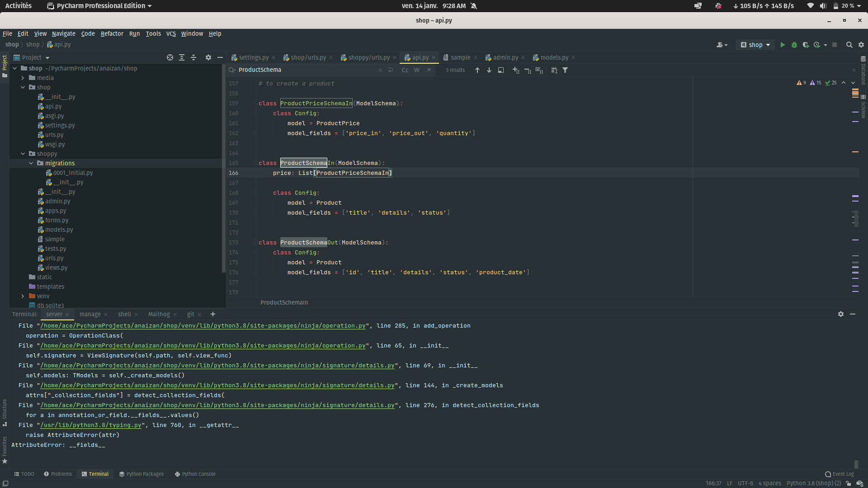Enable whole words search with W toggle
Screen dimensions: 868x488
pos(416,70)
